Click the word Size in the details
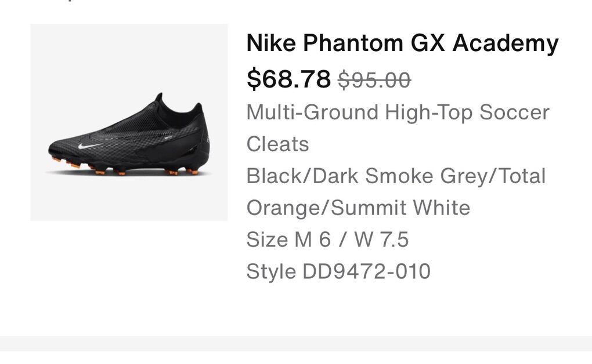The width and height of the screenshot is (592, 364). [x=266, y=239]
